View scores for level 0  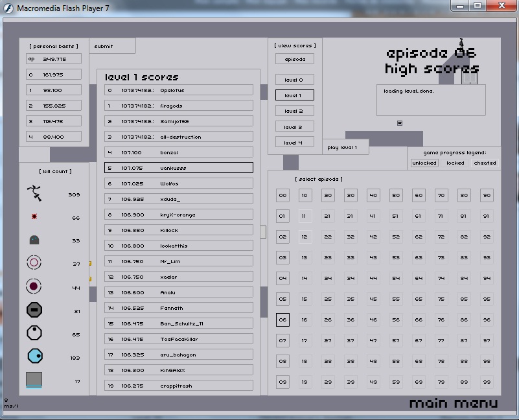294,80
